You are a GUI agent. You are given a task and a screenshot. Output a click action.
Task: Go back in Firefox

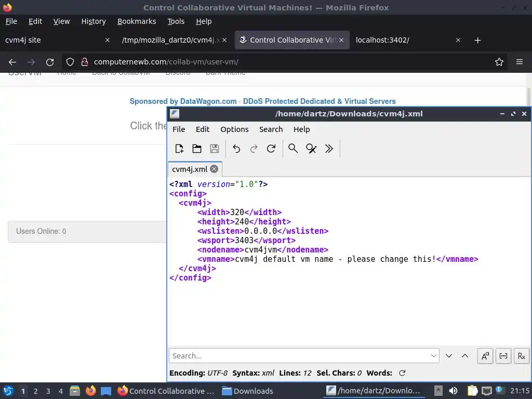coord(12,62)
